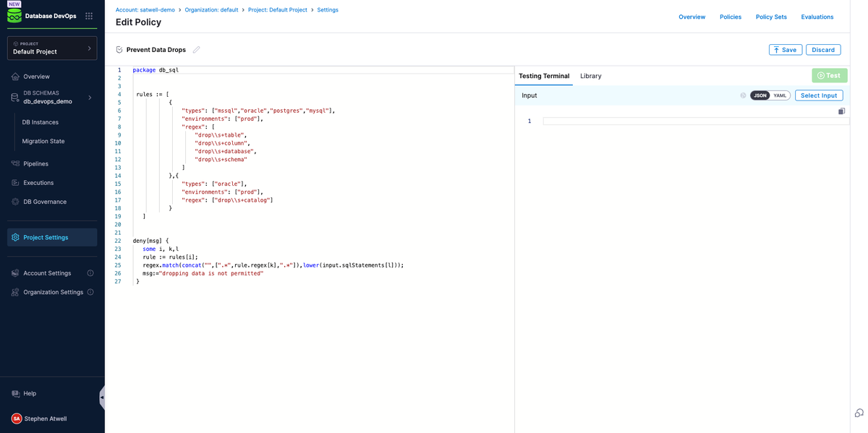This screenshot has height=433, width=868.
Task: Go to Organization: default breadcrumb
Action: tap(211, 10)
